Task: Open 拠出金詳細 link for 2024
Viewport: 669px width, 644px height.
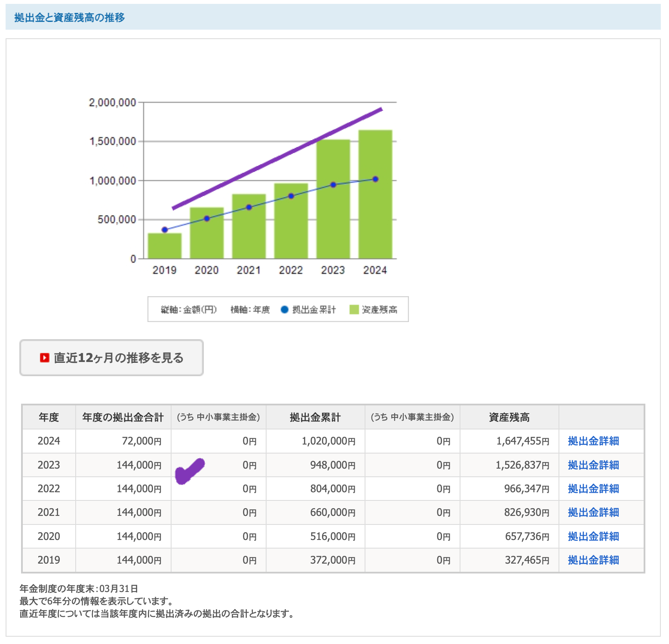Action: click(x=593, y=441)
